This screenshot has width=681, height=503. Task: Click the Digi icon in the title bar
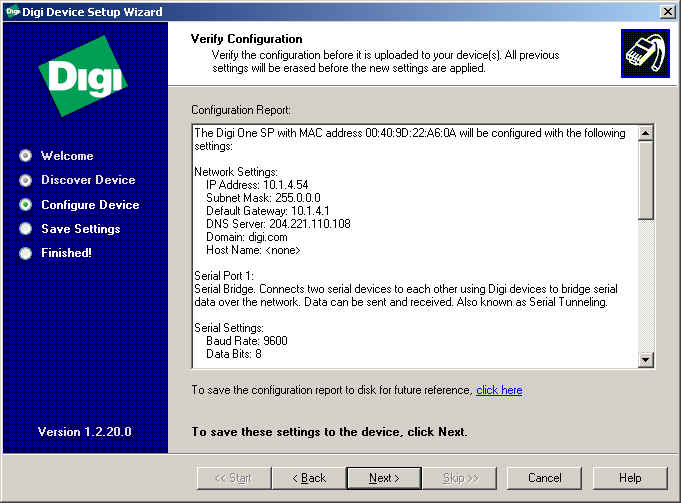(11, 11)
